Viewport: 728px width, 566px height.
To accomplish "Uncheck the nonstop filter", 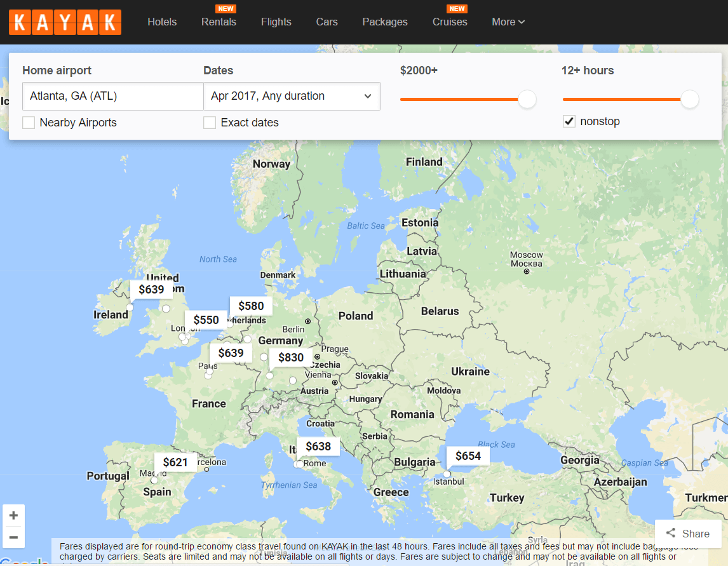I will pos(569,121).
